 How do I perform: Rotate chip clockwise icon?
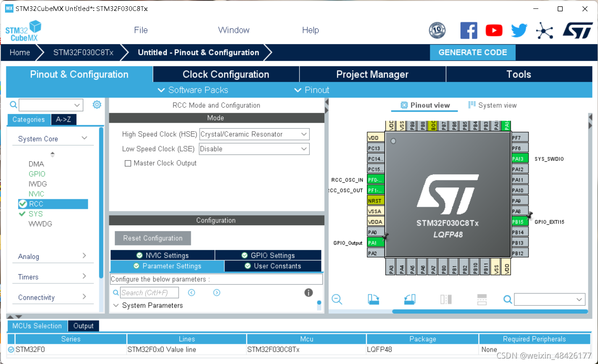[373, 299]
